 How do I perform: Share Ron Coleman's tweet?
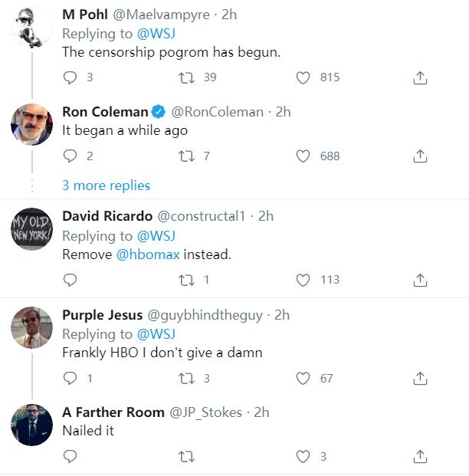click(x=420, y=156)
